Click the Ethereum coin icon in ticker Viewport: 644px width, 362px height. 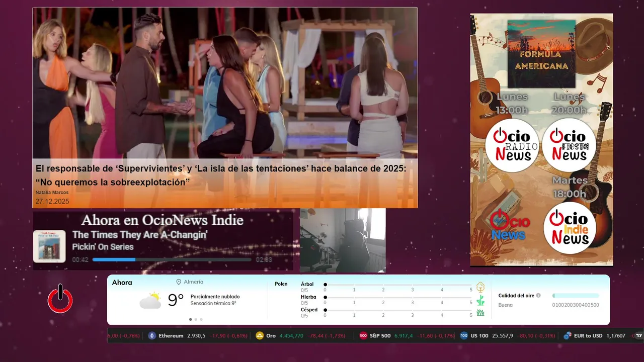click(x=152, y=336)
